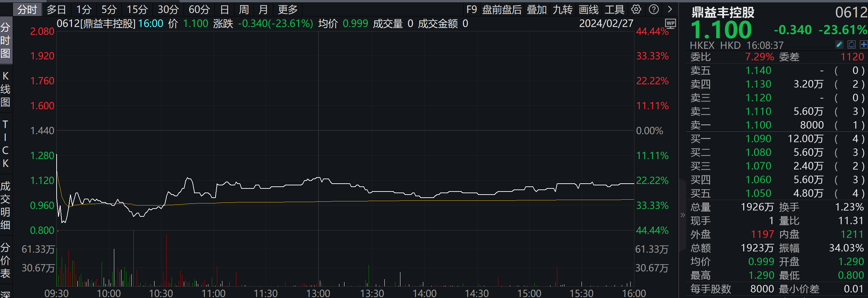Click the 买一 price 1.090

coord(758,139)
